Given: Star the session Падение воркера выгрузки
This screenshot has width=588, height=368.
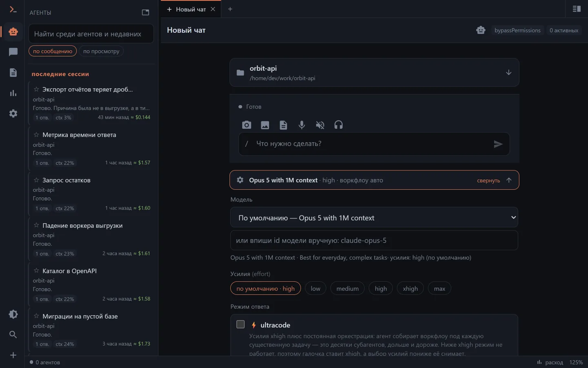Looking at the screenshot, I should 36,225.
